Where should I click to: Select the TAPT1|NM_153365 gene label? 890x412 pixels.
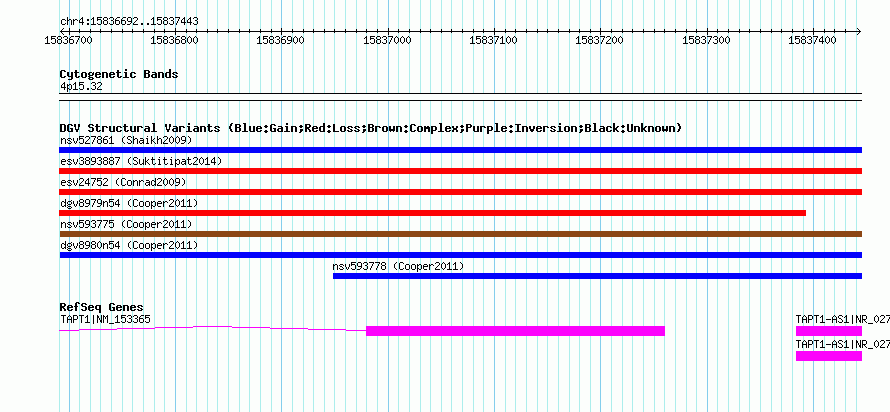(105, 319)
